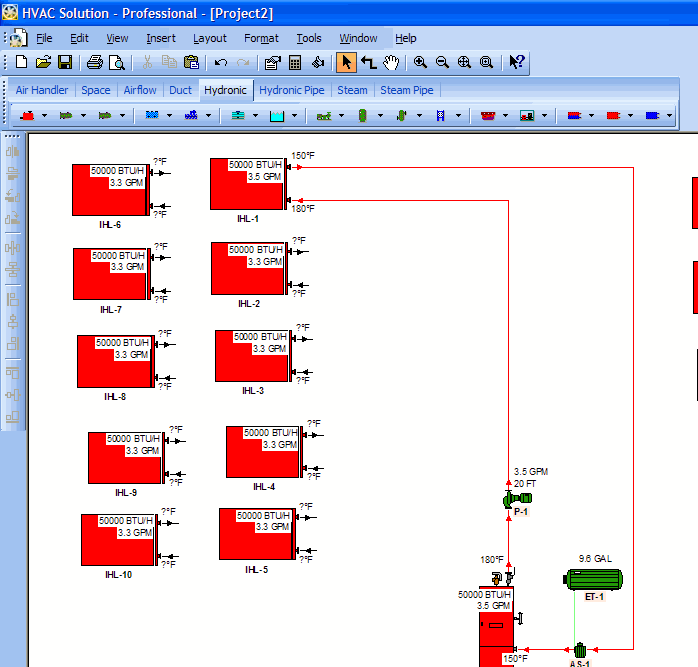Open the Format menu

(261, 38)
